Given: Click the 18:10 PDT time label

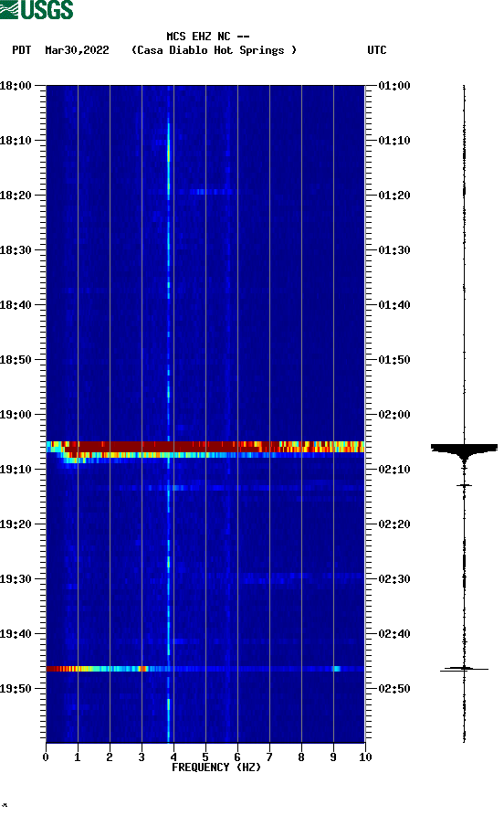Looking at the screenshot, I should [16, 141].
